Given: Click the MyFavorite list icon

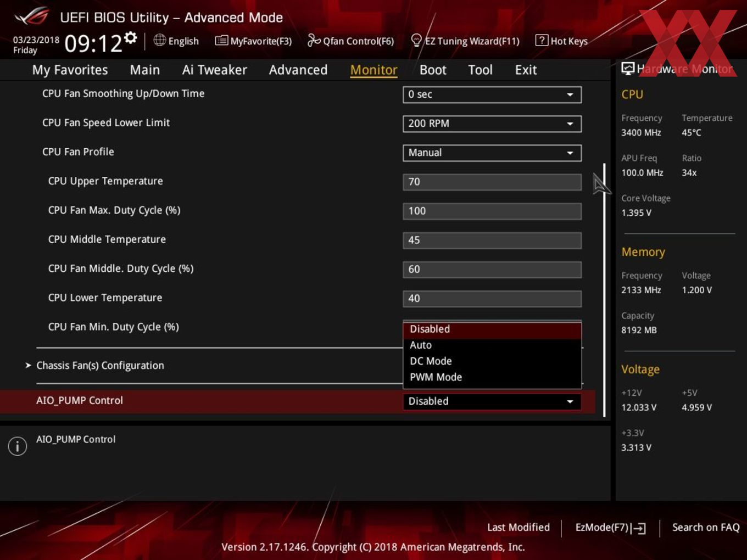Looking at the screenshot, I should (x=221, y=41).
